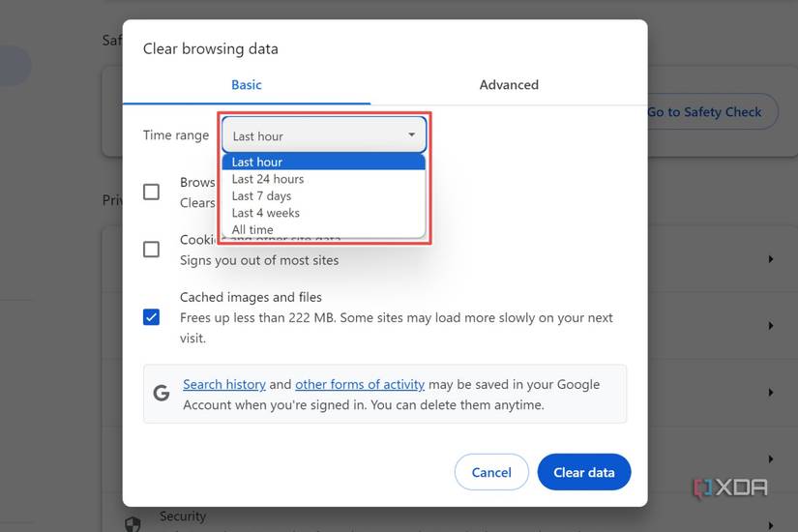798x532 pixels.
Task: Click the Security row label in settings
Action: pos(182,517)
